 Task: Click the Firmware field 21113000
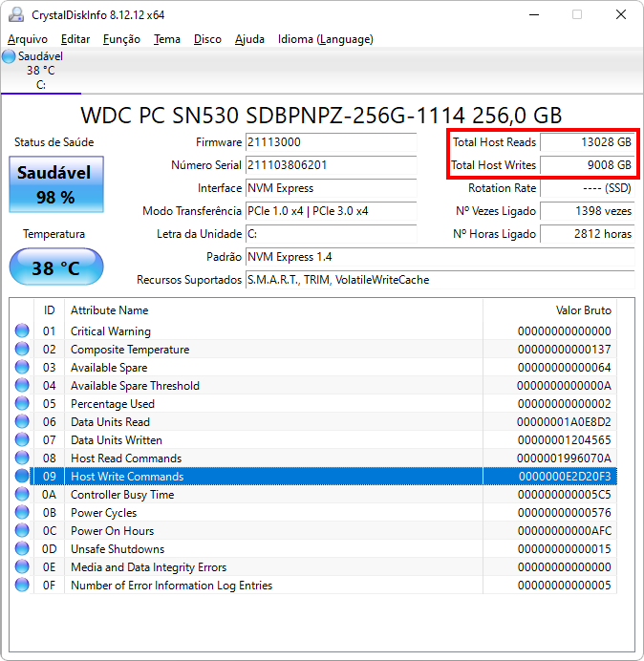(x=331, y=142)
